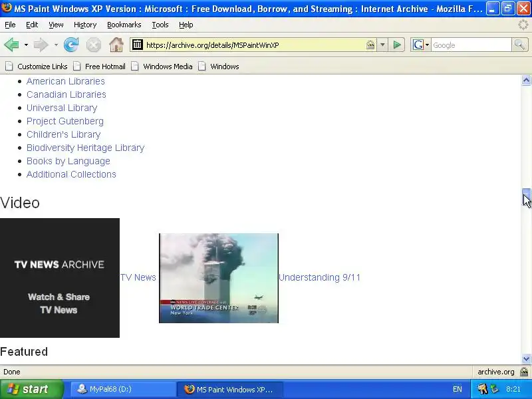Go back with the green Back arrow
The width and height of the screenshot is (532, 399).
point(12,45)
